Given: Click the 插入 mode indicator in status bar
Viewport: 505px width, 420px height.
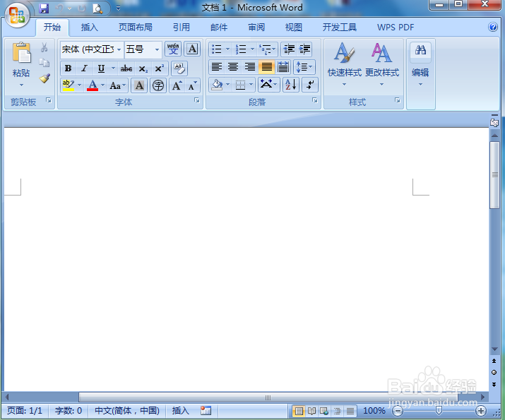Looking at the screenshot, I should click(180, 411).
